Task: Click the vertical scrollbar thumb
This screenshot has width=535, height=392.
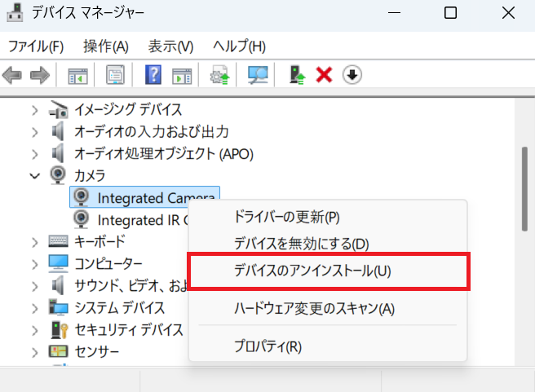Action: pyautogui.click(x=524, y=189)
